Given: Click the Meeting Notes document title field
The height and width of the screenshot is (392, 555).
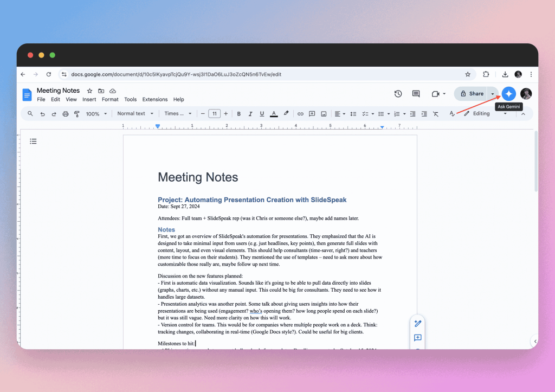Looking at the screenshot, I should tap(59, 91).
